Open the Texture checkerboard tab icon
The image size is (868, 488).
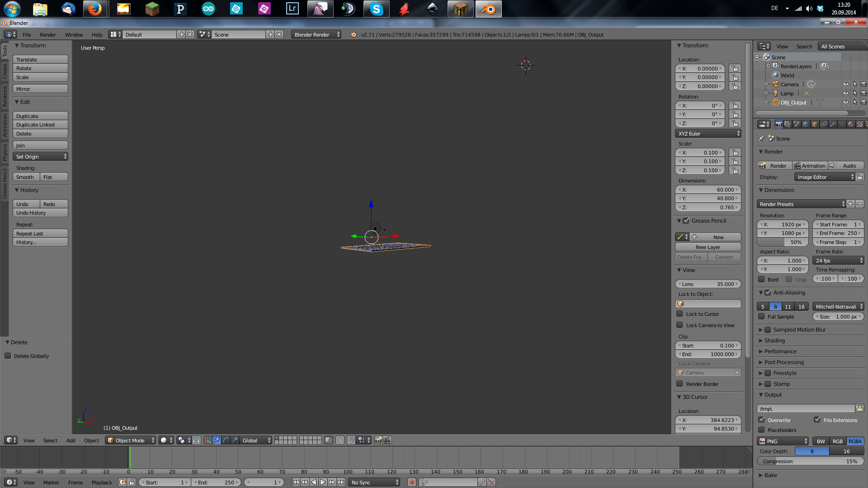coord(860,124)
